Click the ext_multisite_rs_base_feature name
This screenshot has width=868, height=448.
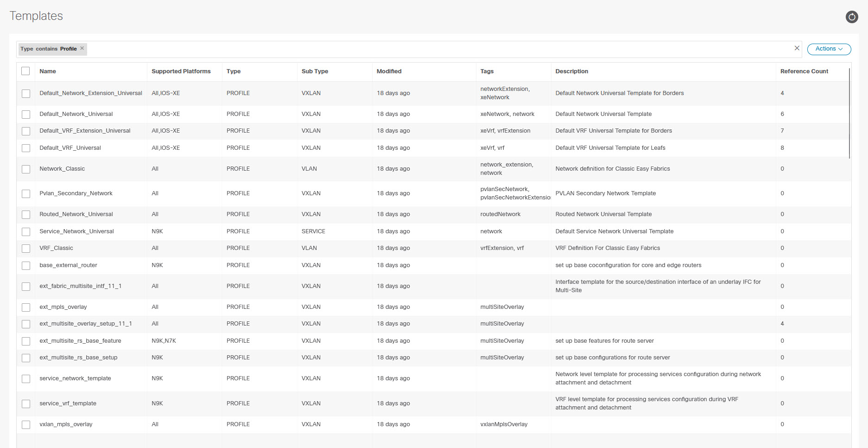coord(80,341)
